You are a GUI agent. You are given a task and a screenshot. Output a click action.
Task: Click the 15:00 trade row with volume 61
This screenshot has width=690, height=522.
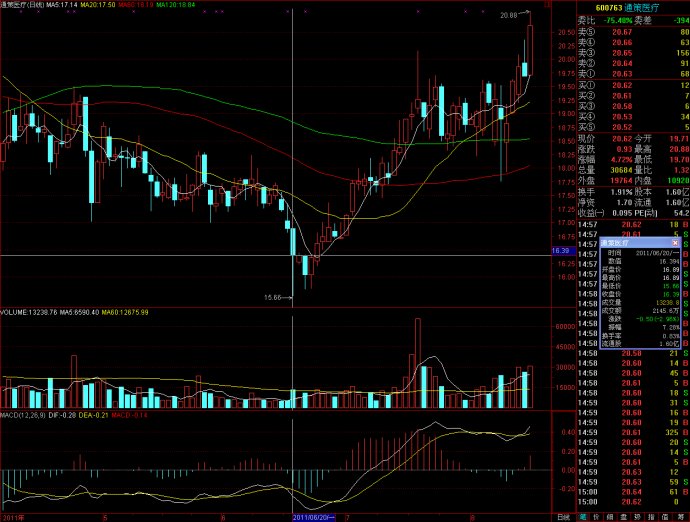point(633,492)
